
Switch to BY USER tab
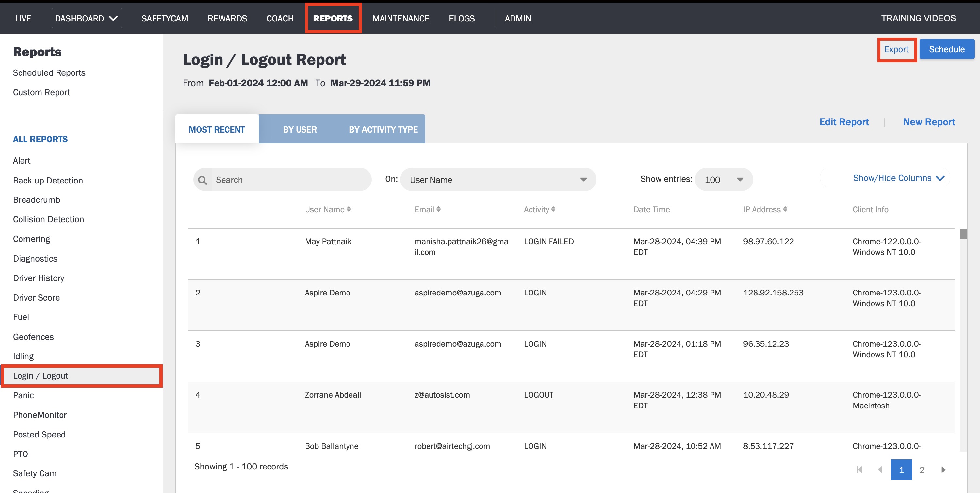[300, 129]
